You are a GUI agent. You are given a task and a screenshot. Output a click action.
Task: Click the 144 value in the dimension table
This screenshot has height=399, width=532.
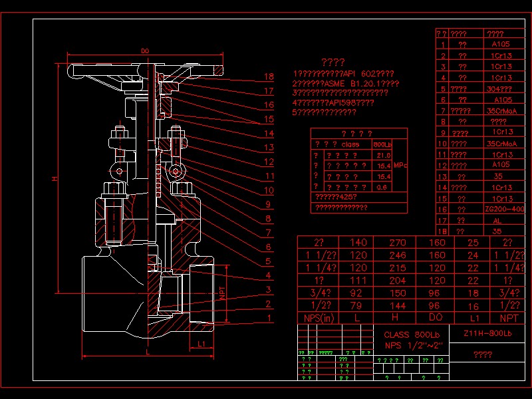click(x=398, y=306)
